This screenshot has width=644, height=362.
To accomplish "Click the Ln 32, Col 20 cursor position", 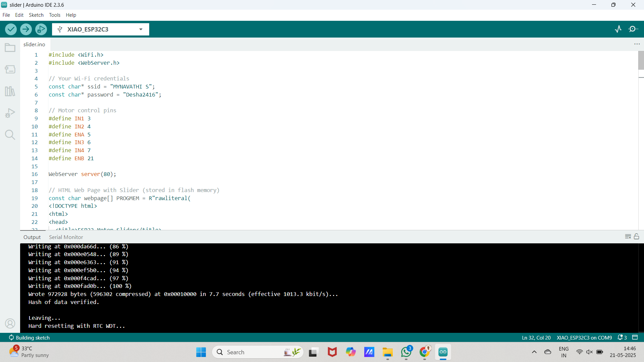I will pyautogui.click(x=536, y=338).
